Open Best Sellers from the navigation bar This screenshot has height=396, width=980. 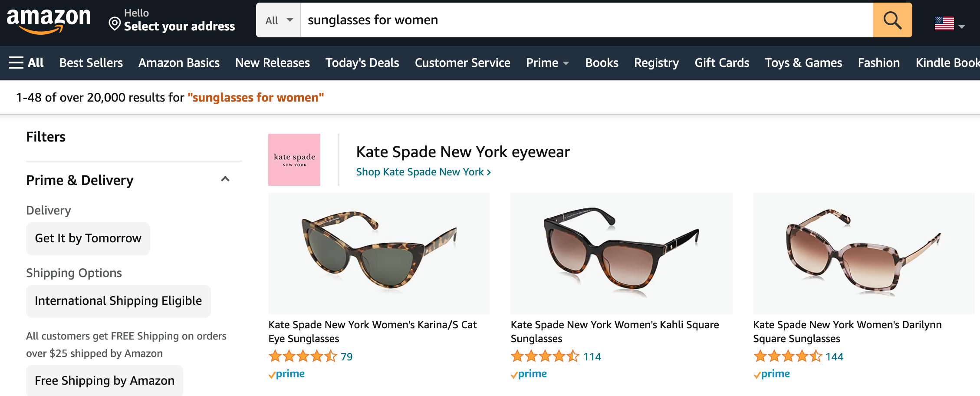[91, 63]
